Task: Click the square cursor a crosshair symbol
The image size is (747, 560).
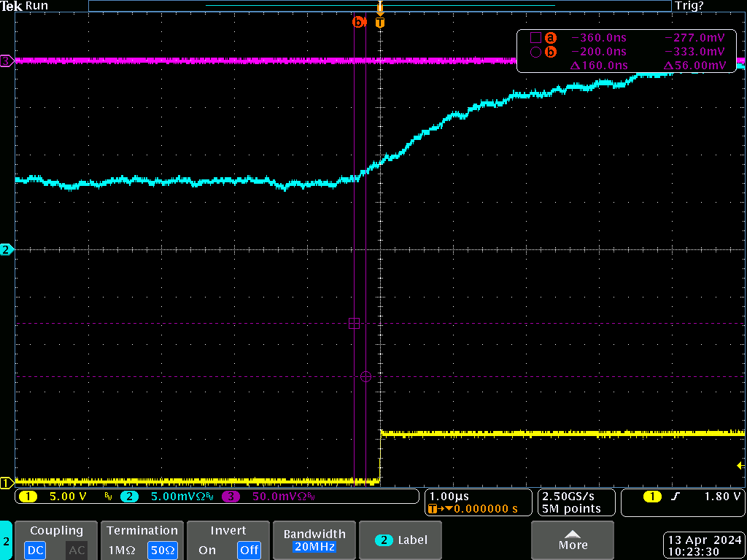Action: (x=355, y=323)
